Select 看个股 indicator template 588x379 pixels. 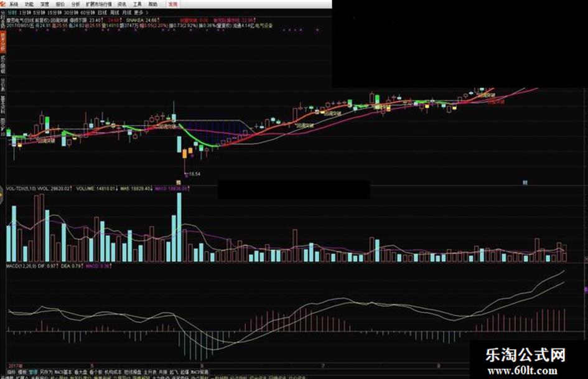96,372
